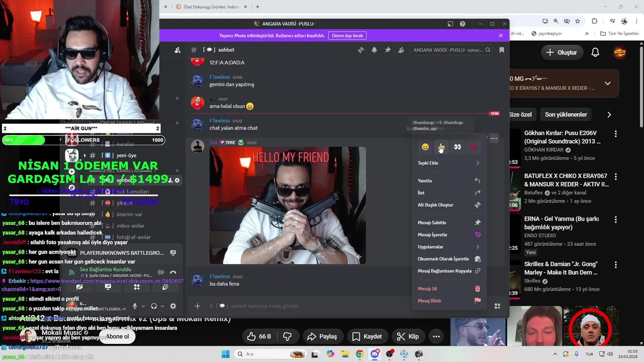Mute Discord microphone
This screenshot has height=362, width=644.
click(134, 306)
